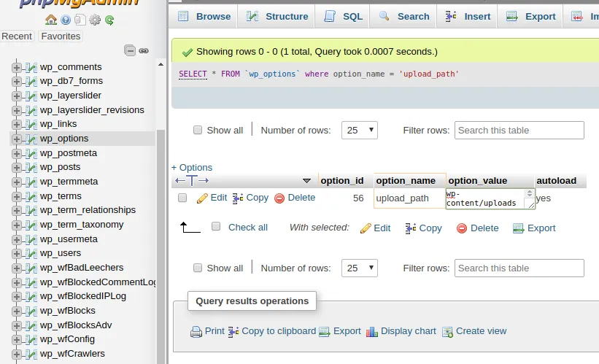Open top Number of rows dropdown

pyautogui.click(x=360, y=131)
